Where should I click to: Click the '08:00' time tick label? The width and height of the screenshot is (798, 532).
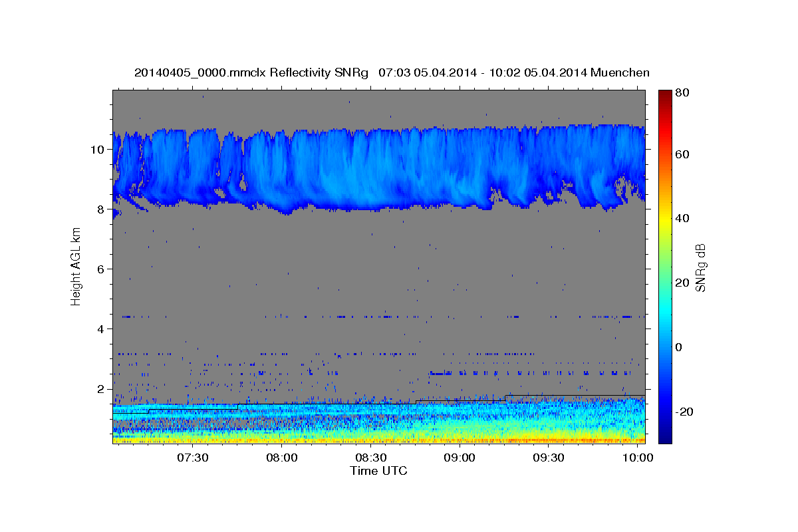[282, 458]
